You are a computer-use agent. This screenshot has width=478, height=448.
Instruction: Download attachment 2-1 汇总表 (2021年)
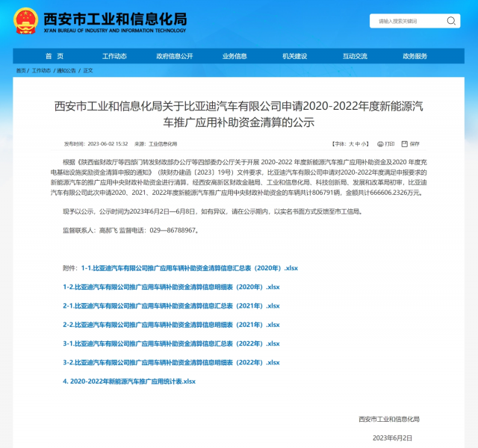(x=171, y=306)
